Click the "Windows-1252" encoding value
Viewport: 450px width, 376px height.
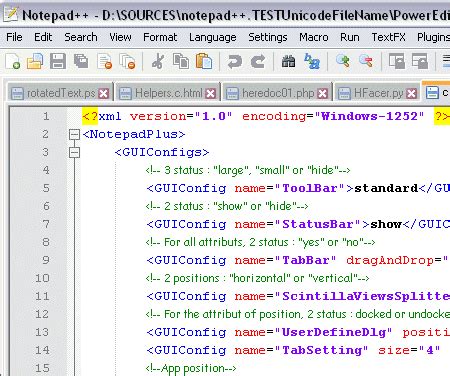[x=369, y=116]
